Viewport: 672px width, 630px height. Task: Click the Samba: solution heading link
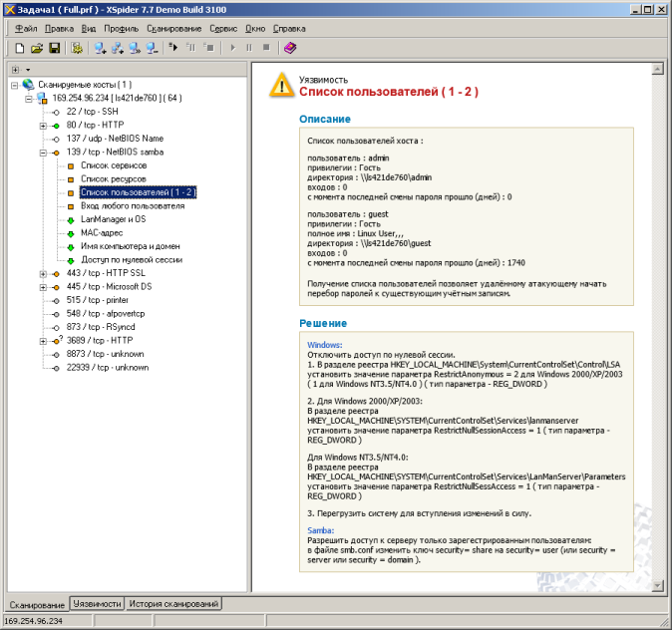click(x=321, y=530)
